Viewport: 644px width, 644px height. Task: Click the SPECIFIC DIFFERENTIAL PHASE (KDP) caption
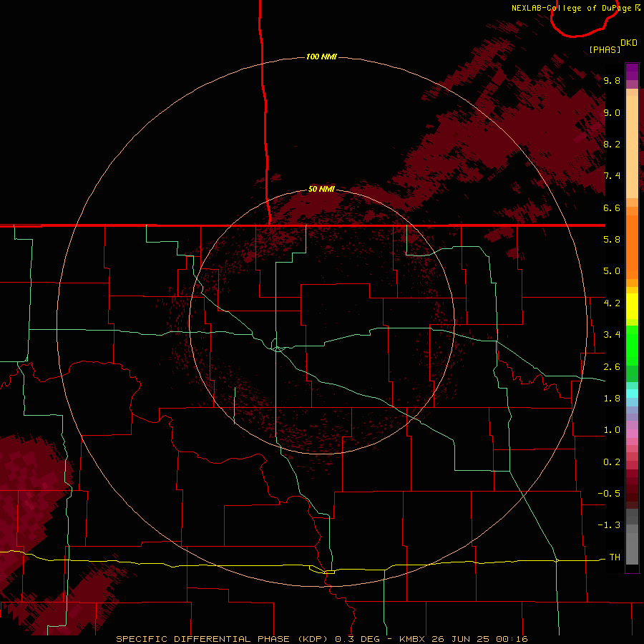click(222, 639)
